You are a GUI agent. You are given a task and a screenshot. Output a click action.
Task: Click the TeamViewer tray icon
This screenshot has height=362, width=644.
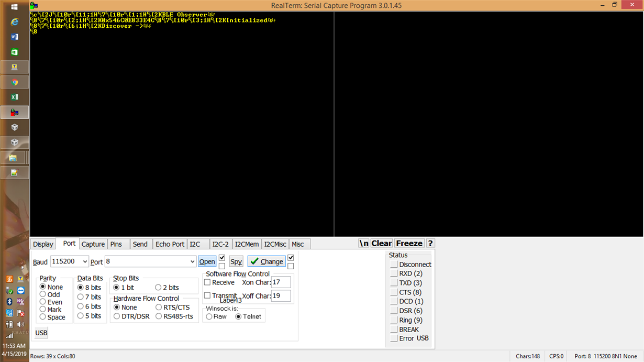(20, 290)
